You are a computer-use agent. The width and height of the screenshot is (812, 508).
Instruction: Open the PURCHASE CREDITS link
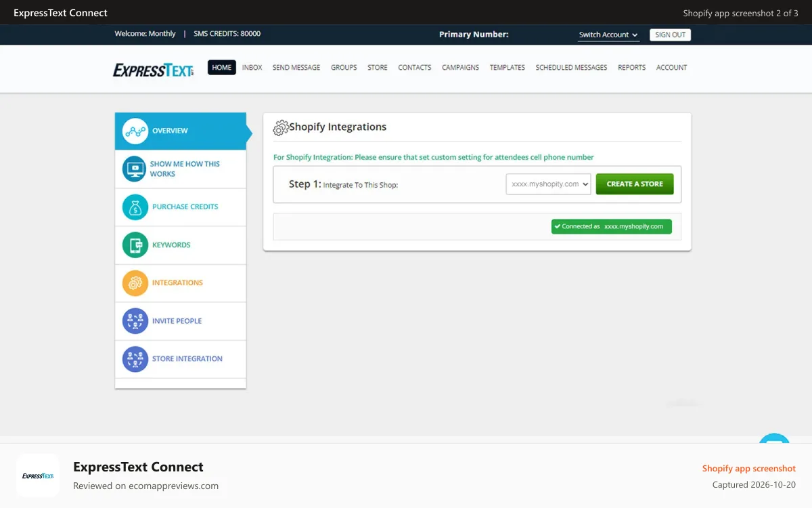click(x=185, y=207)
